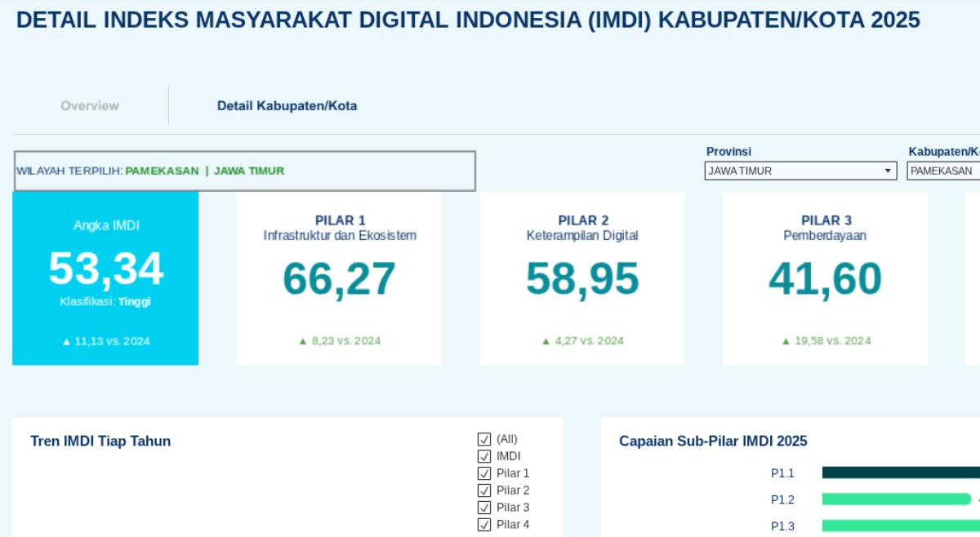Switch to the Overview tab
This screenshot has width=980, height=537.
(x=90, y=106)
